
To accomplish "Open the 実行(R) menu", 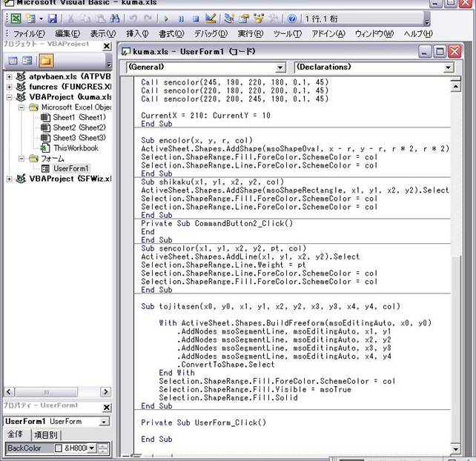I will [x=251, y=33].
